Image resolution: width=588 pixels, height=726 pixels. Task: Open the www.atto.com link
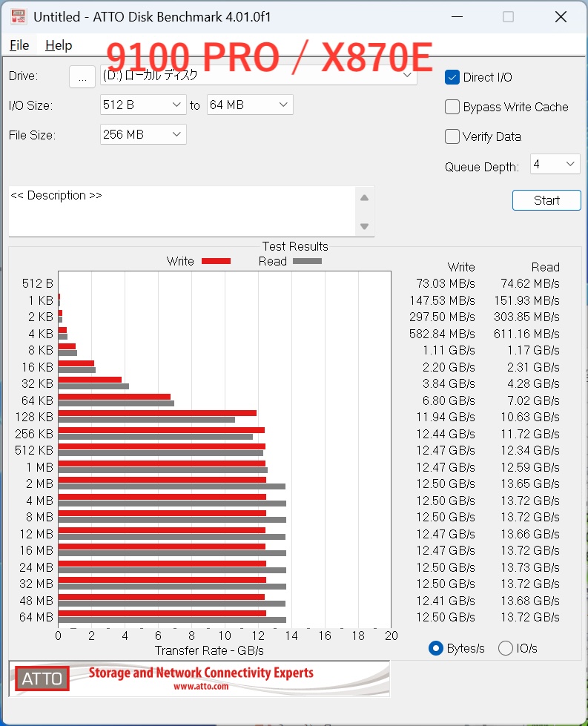point(201,686)
